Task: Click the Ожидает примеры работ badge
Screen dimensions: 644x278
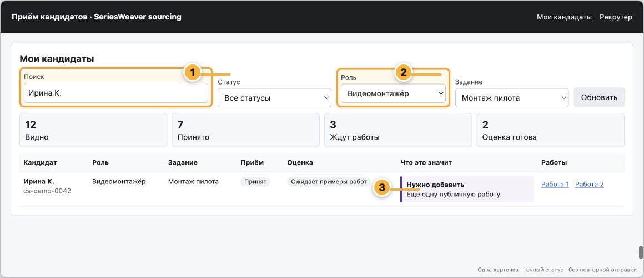Action: 329,182
